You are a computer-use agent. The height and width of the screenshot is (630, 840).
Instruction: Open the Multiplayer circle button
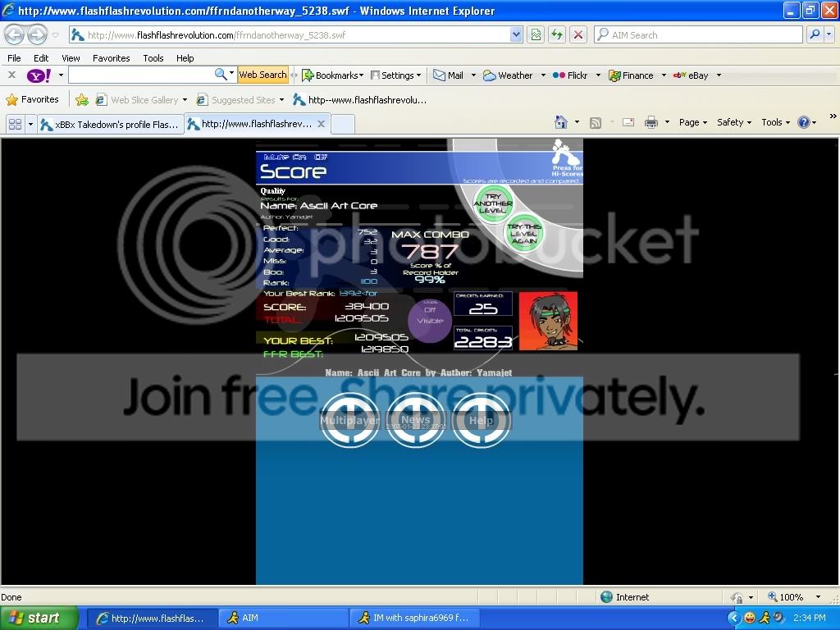coord(349,420)
